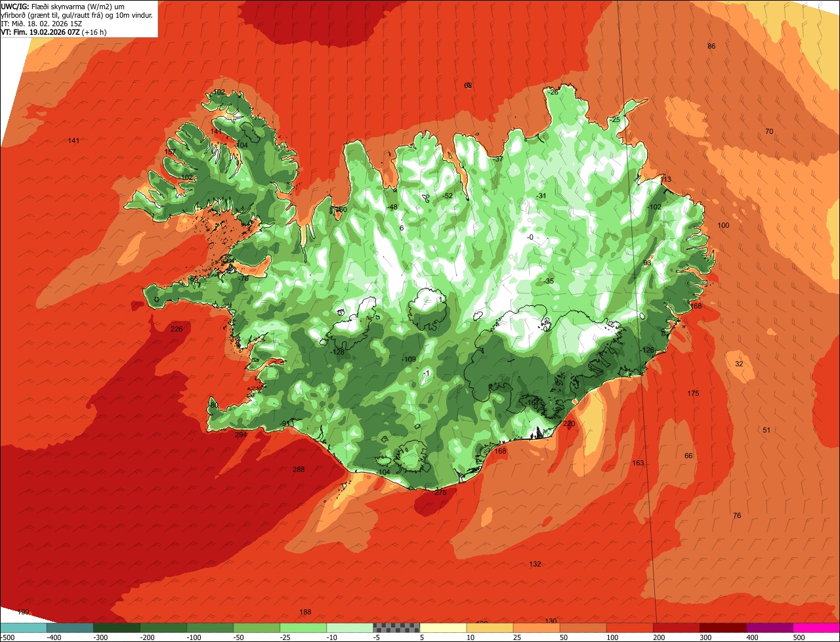This screenshot has width=840, height=642.
Task: Select the orange legend swatch between 50 and 100
Action: 583,627
